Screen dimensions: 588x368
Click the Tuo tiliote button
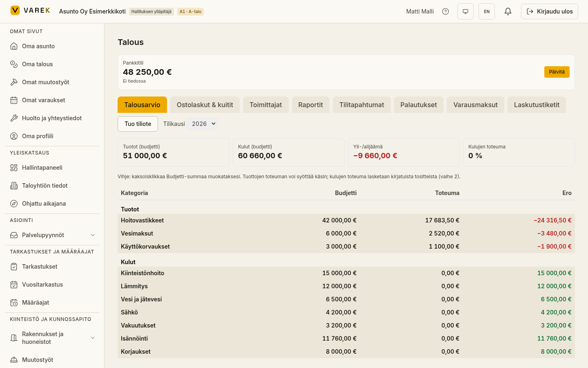pos(138,124)
